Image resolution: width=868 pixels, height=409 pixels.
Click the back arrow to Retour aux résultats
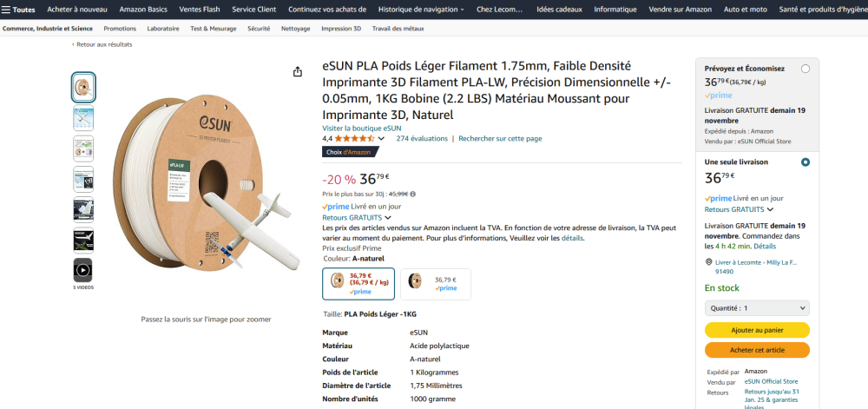tap(73, 44)
